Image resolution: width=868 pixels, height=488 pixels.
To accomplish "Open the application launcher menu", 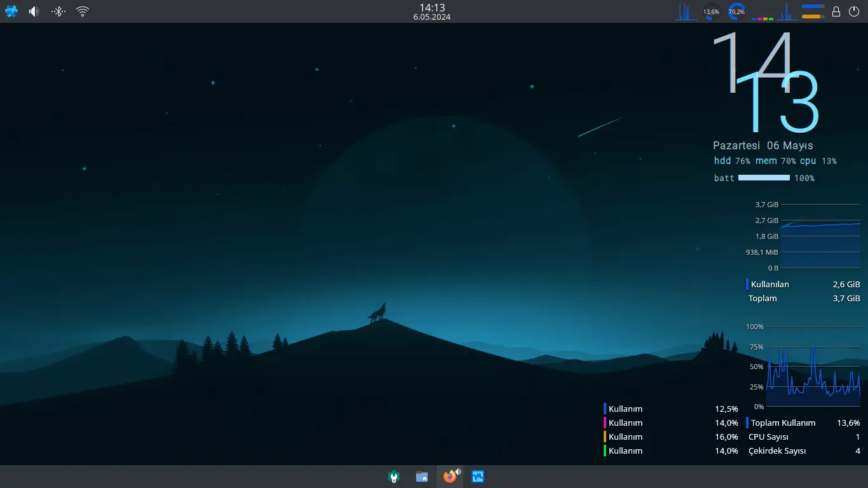I will point(11,11).
